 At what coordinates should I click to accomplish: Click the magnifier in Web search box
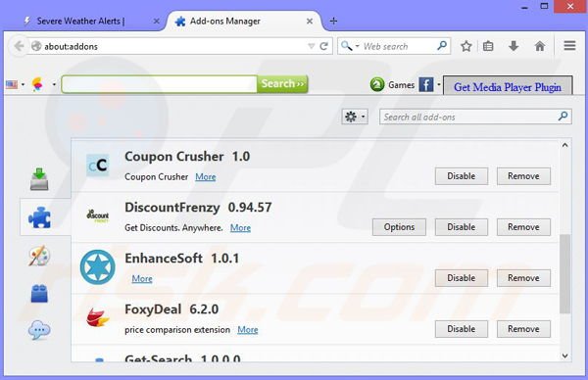point(442,46)
